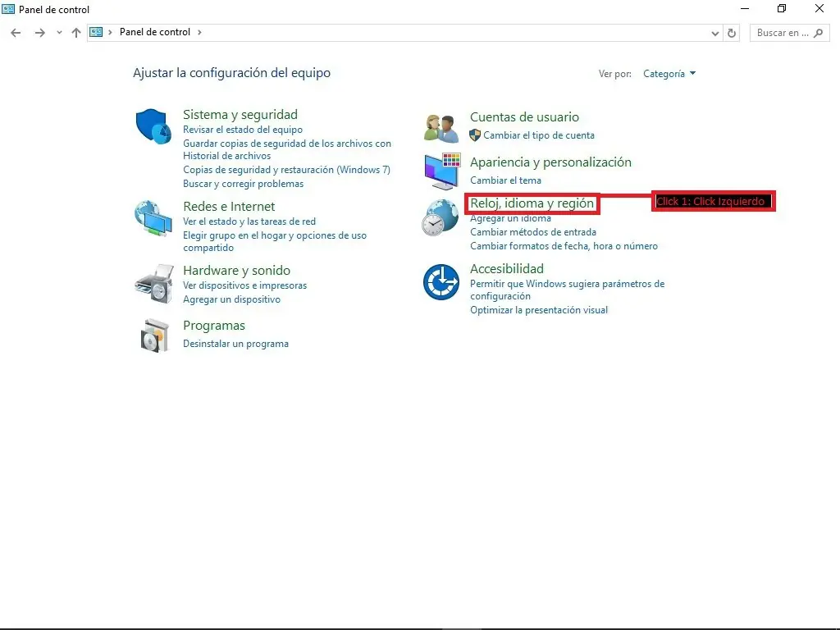840x630 pixels.
Task: Open the Programas category
Action: 214,326
